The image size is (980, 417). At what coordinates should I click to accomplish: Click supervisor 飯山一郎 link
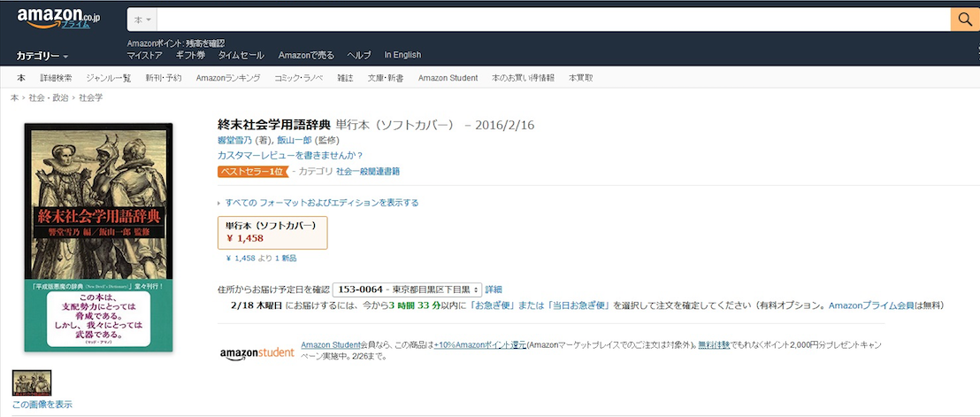click(x=294, y=140)
